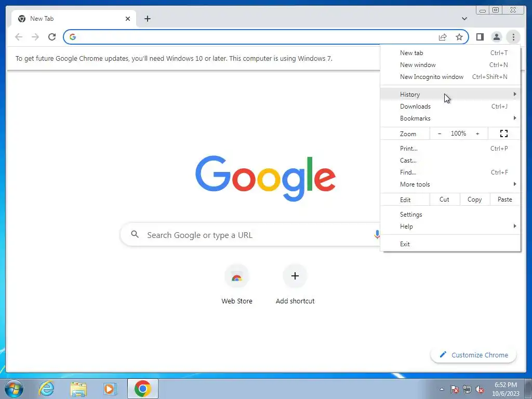Click the magnifier icon in the search box
Viewport: 532px width, 399px height.
point(135,234)
